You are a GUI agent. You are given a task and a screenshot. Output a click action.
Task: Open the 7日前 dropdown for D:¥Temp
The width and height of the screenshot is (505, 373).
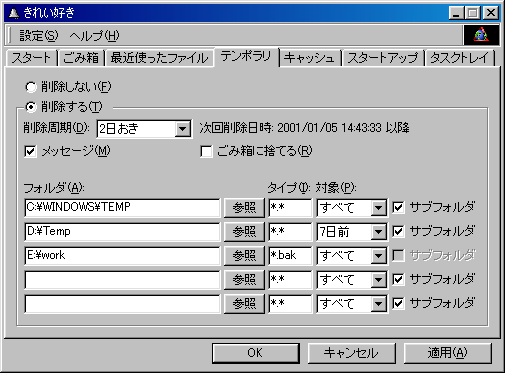352,232
